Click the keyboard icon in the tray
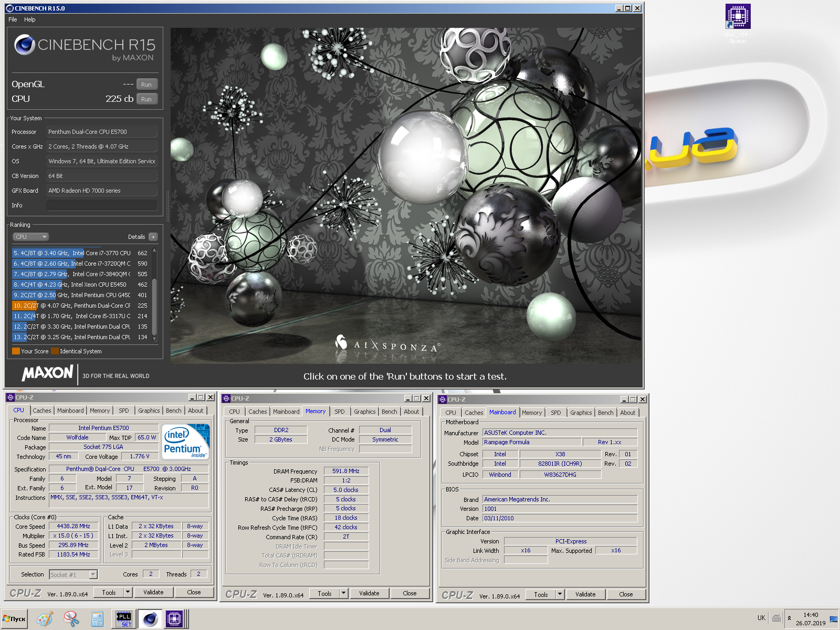Screen dimensions: 840x630 point(776,618)
